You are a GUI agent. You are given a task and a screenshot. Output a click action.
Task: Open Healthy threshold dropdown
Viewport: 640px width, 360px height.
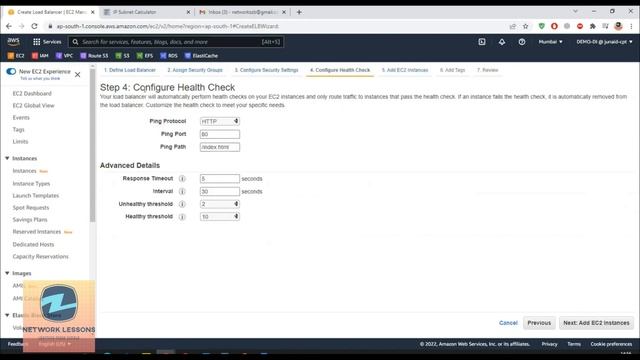pos(220,216)
